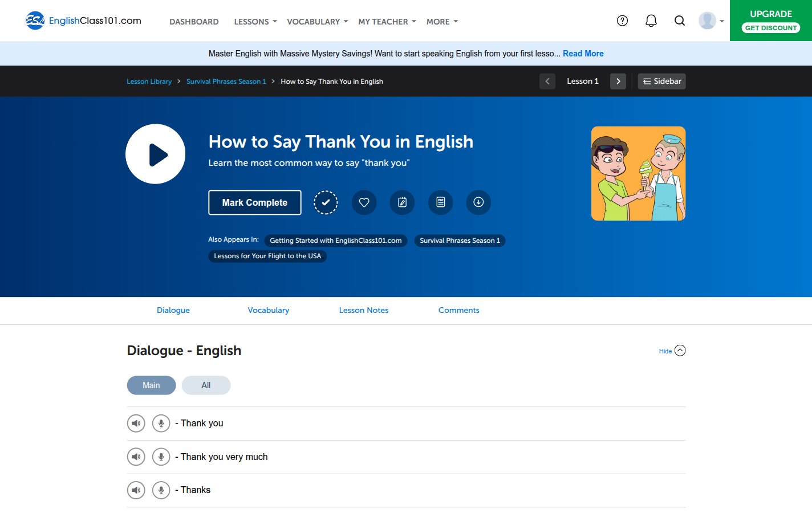
Task: Select the Main dialogue filter
Action: pyautogui.click(x=151, y=385)
